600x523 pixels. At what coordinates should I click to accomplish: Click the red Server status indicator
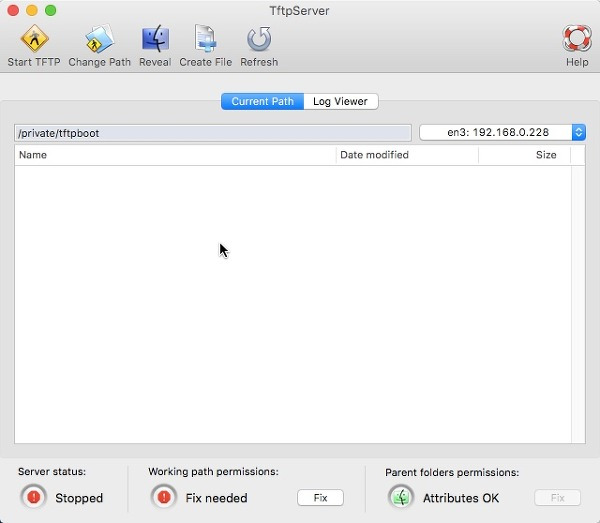[x=34, y=497]
